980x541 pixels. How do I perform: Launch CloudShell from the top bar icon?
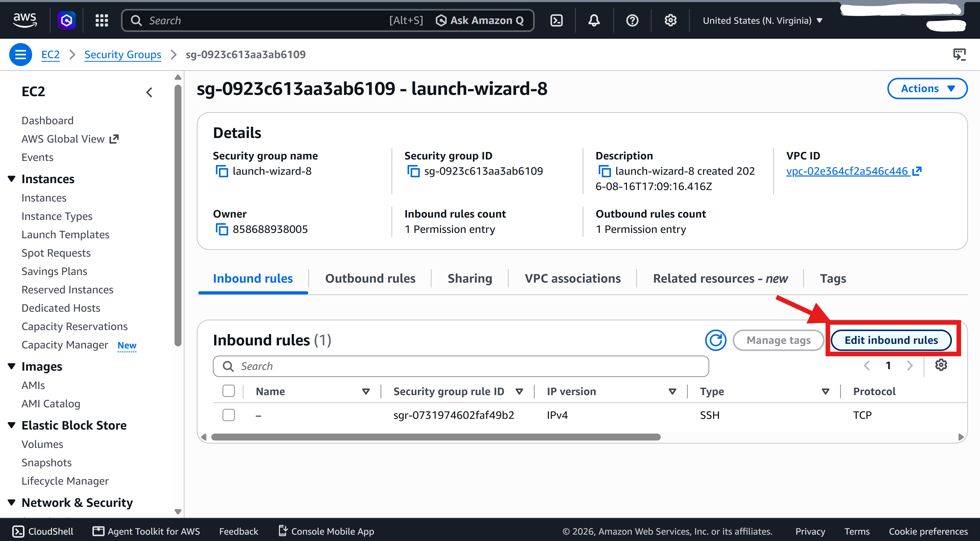point(557,20)
